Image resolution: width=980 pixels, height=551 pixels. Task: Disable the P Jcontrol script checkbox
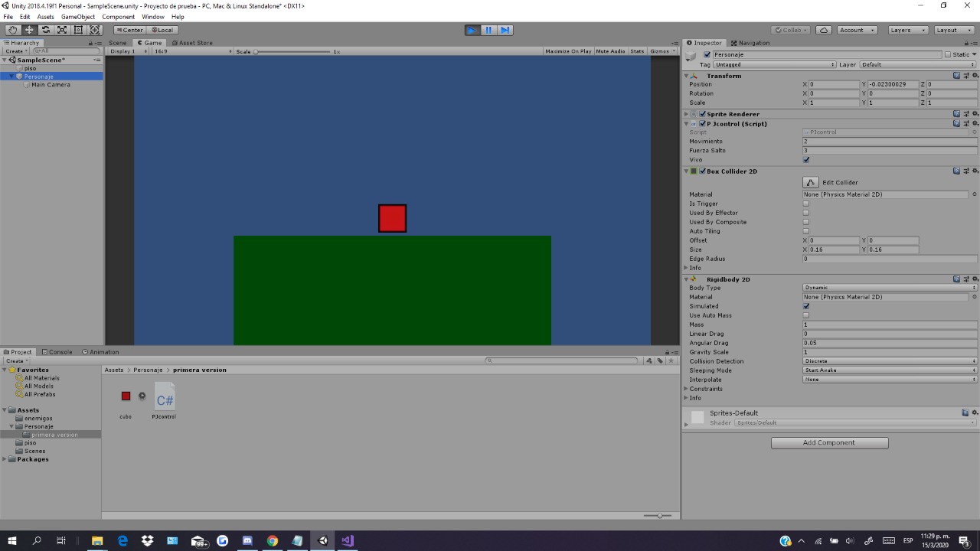[702, 123]
